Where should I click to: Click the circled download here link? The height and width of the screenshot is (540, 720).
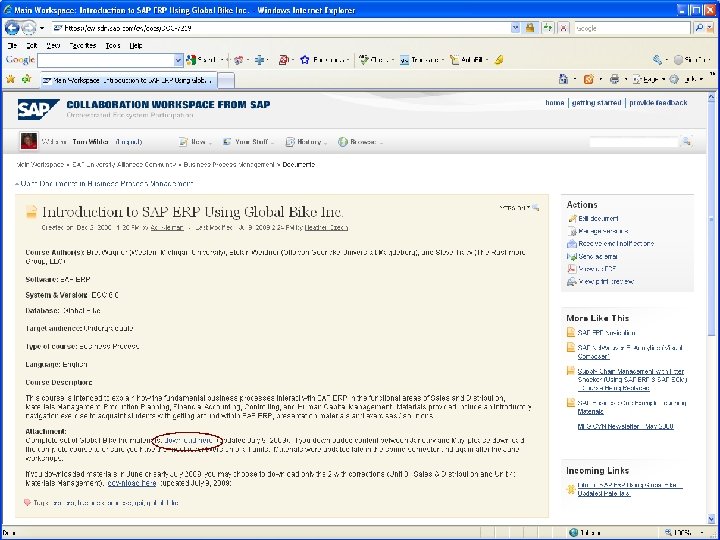tap(188, 440)
